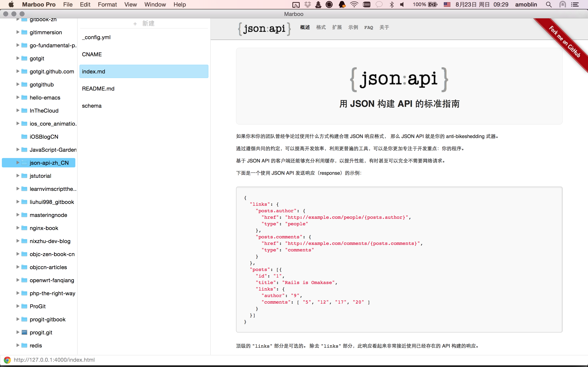Open the Dropbox menu bar icon
Viewport: 588px width, 367px height.
pos(308,5)
